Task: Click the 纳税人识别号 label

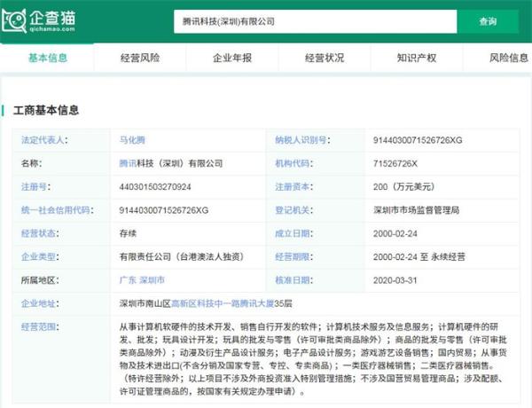Action: 302,140
